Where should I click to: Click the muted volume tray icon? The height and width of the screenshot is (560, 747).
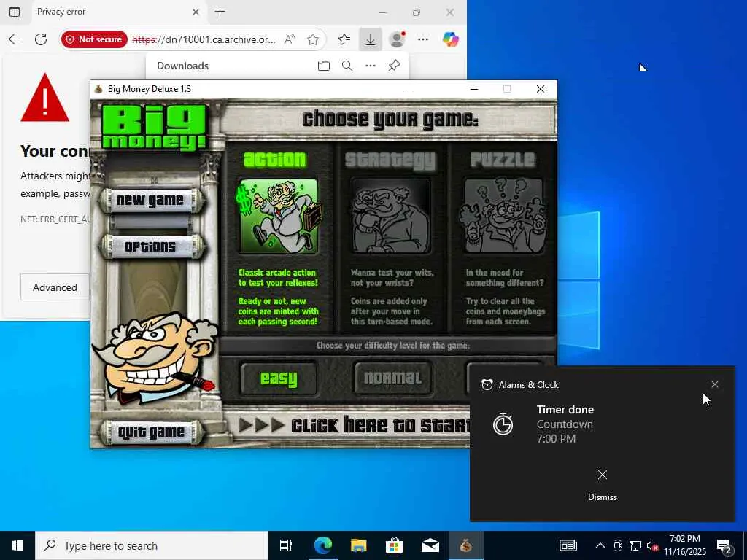pos(652,545)
